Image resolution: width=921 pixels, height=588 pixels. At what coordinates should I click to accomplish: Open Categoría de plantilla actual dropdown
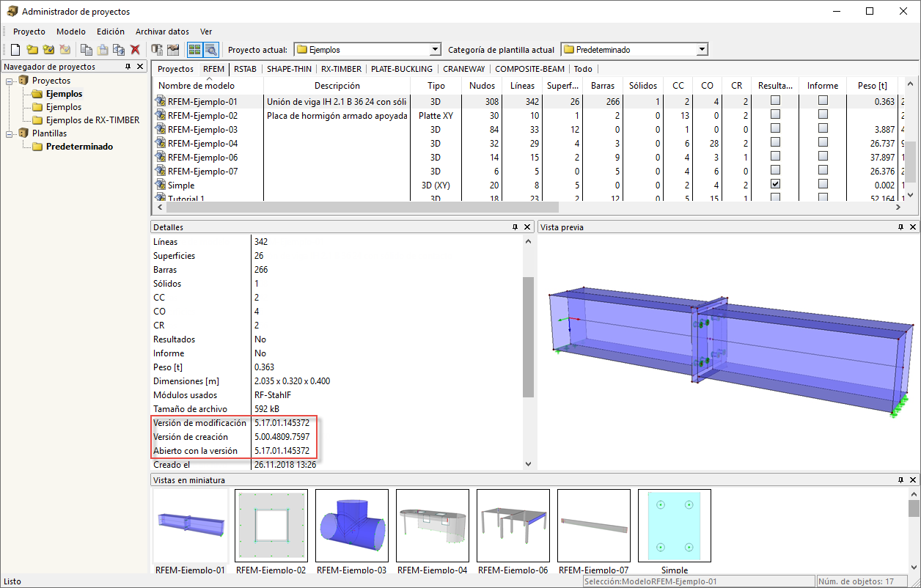pyautogui.click(x=702, y=50)
